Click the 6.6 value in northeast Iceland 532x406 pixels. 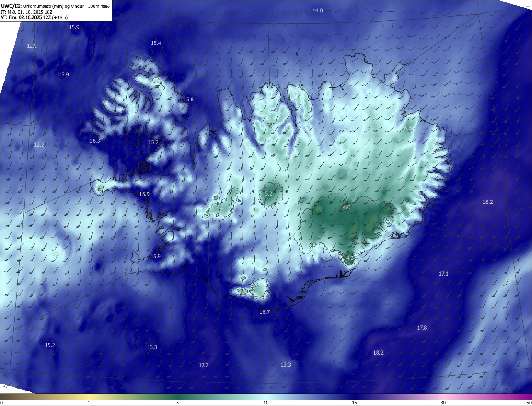(x=408, y=128)
